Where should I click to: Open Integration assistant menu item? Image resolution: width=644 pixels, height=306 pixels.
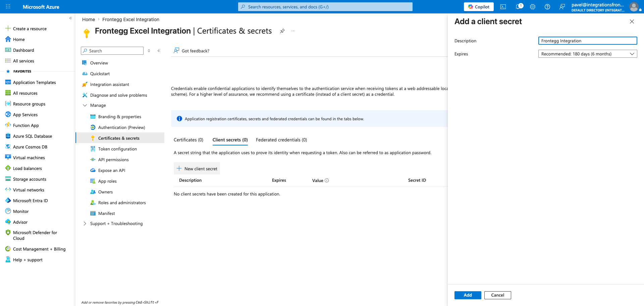(x=109, y=84)
